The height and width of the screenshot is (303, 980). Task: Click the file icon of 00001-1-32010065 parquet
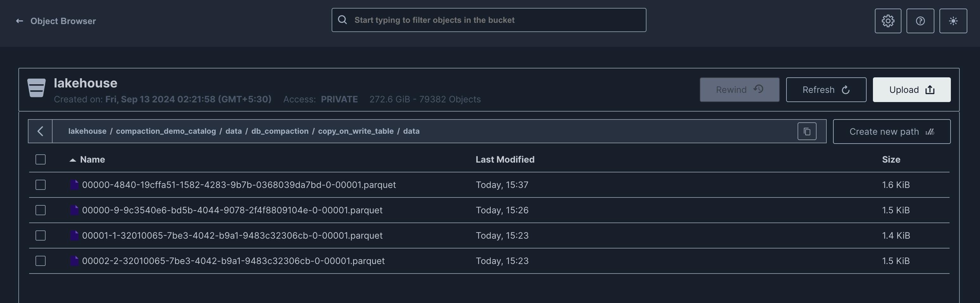point(74,235)
